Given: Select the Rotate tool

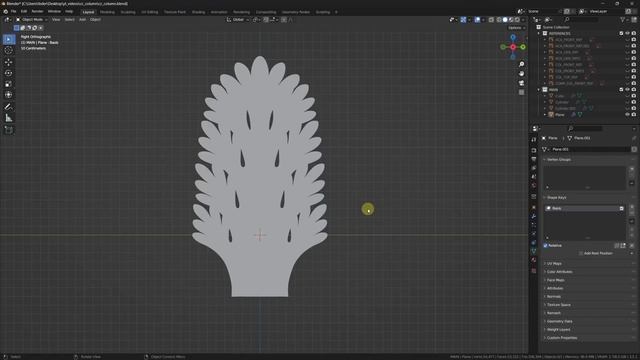Looking at the screenshot, I should pos(9,73).
